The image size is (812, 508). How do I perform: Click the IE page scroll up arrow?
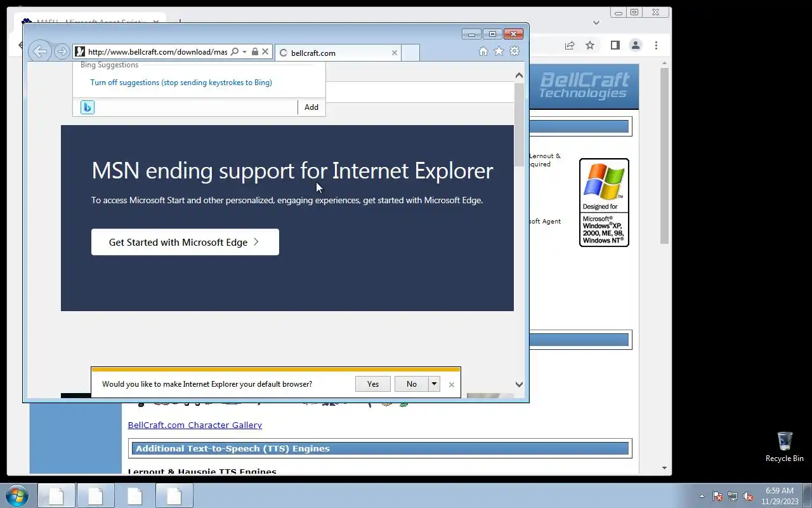(519, 76)
